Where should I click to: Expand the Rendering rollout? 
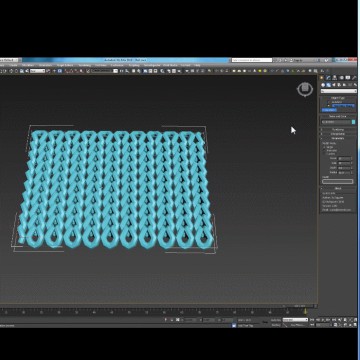pyautogui.click(x=338, y=129)
